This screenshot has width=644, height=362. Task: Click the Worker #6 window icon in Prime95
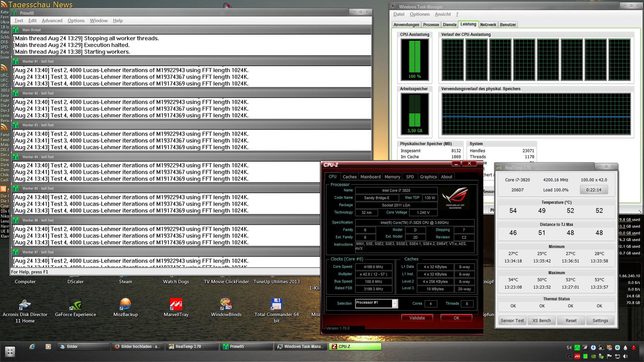[x=15, y=220]
